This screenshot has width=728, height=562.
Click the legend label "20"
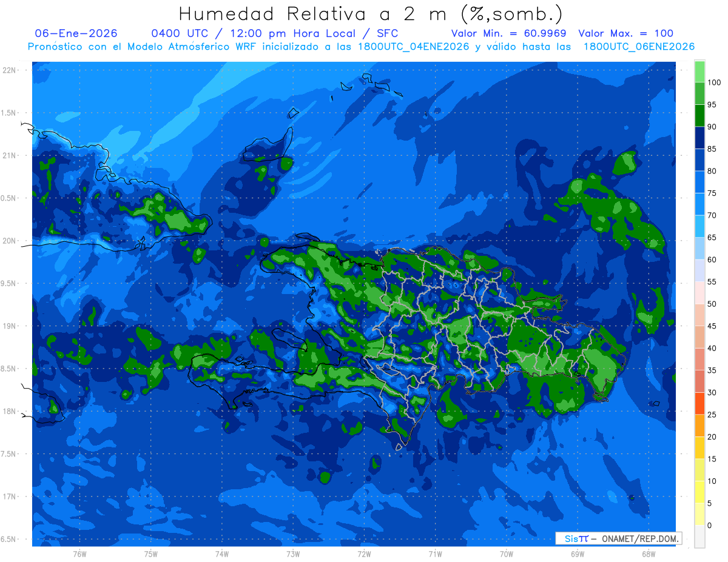click(712, 437)
